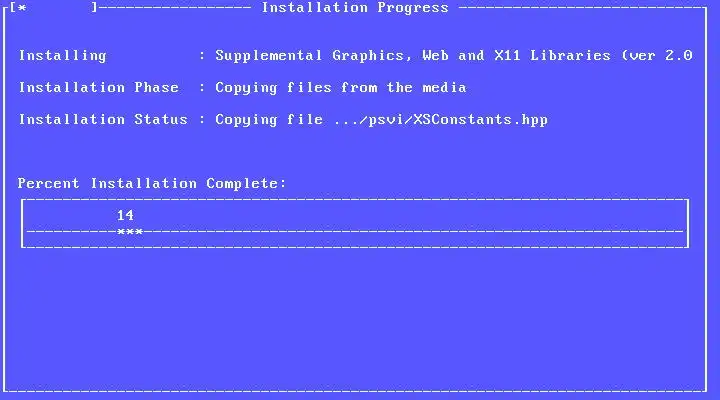Image resolution: width=720 pixels, height=400 pixels.
Task: Click the Installation Progress title
Action: point(355,7)
